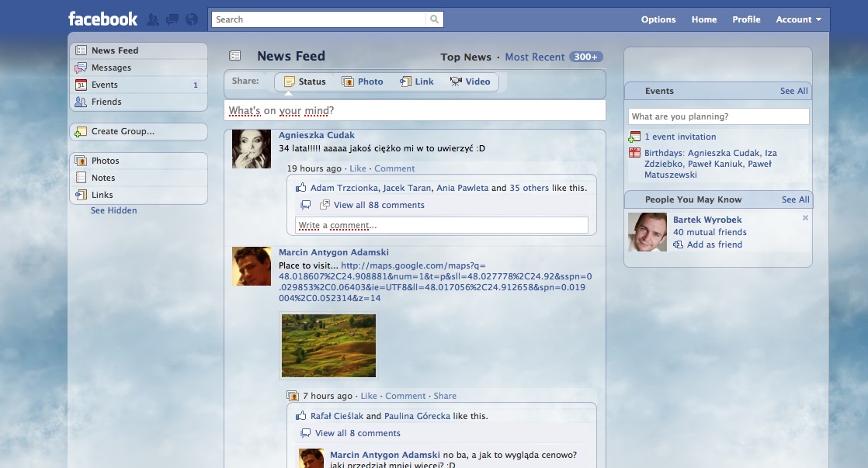The image size is (868, 468).
Task: Click Bartek Wyrobek's profile photo
Action: tap(648, 232)
